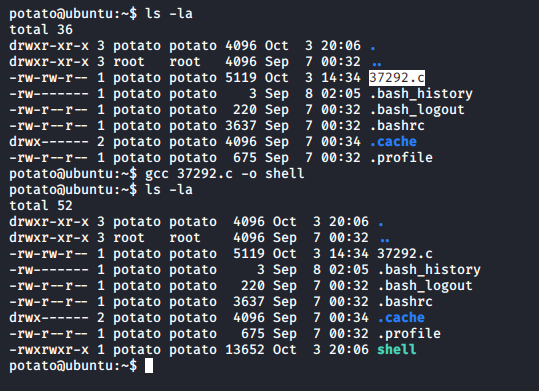Click the non-highlighted 37292.c in second listing
Viewport: 539px width, 391px height.
(x=405, y=253)
